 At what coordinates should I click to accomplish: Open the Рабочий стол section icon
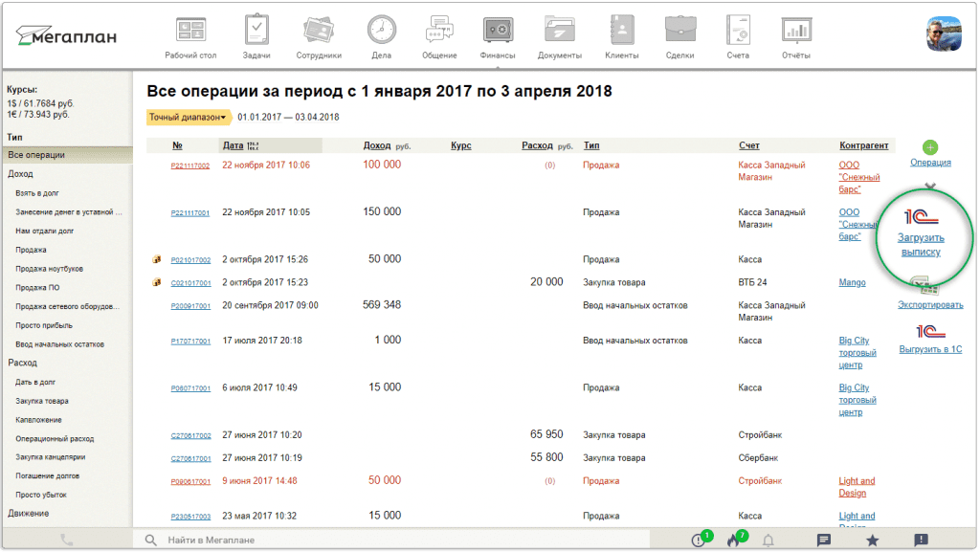click(190, 30)
